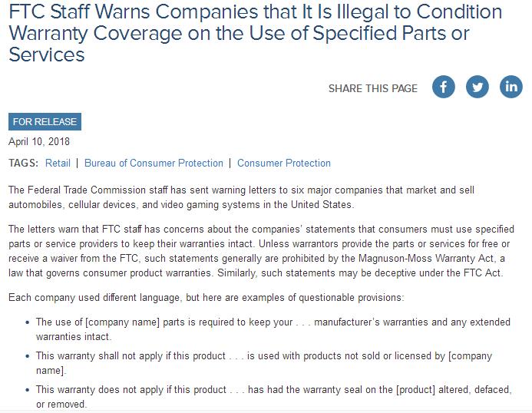Viewport: 532px width, 413px height.
Task: Follow the Bureau of Consumer Protection link
Action: click(154, 163)
